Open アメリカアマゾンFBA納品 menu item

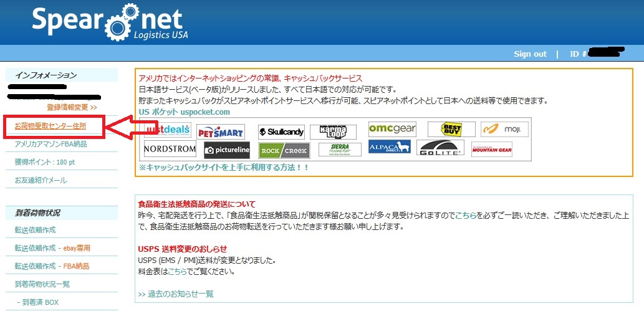click(x=51, y=144)
